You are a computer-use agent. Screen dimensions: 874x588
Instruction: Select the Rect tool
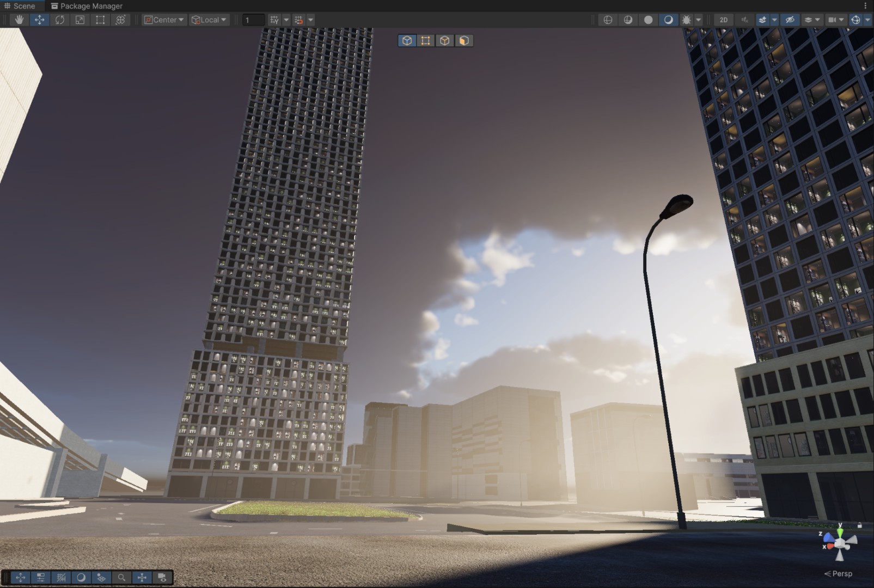(100, 20)
